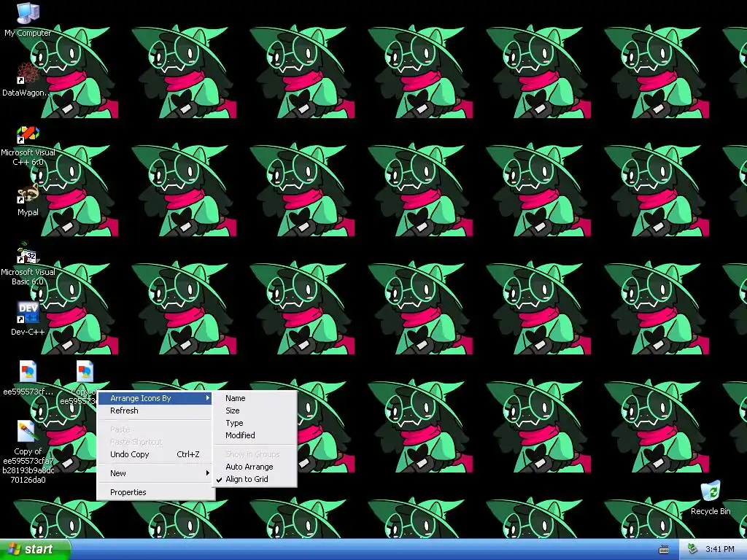This screenshot has width=747, height=560.
Task: Choose Undo Copy from the context menu
Action: coord(155,454)
